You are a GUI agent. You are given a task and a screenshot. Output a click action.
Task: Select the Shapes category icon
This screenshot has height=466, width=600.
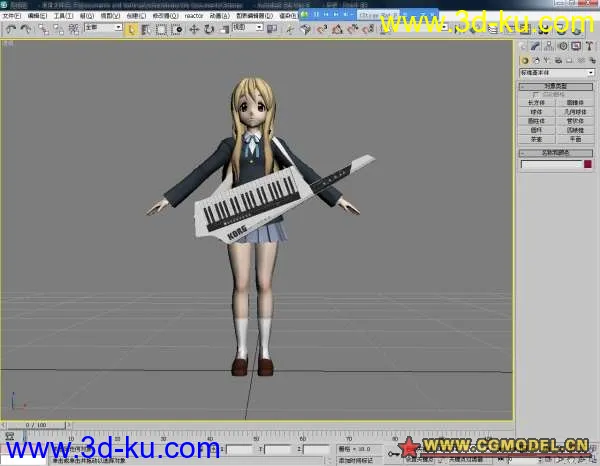[536, 61]
